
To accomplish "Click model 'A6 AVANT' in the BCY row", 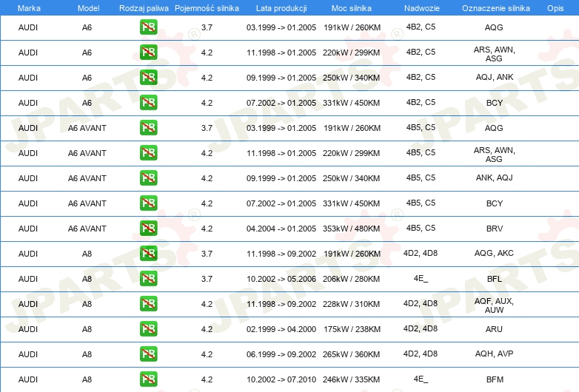I will (87, 203).
